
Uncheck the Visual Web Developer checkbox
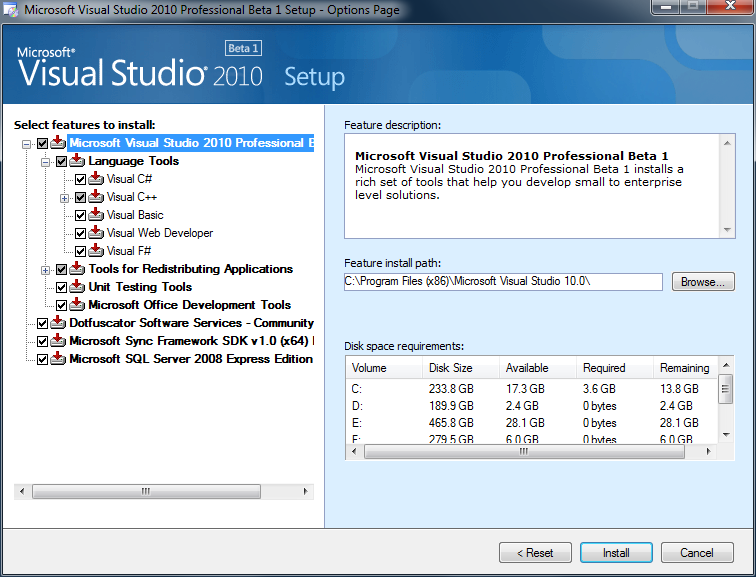(81, 234)
